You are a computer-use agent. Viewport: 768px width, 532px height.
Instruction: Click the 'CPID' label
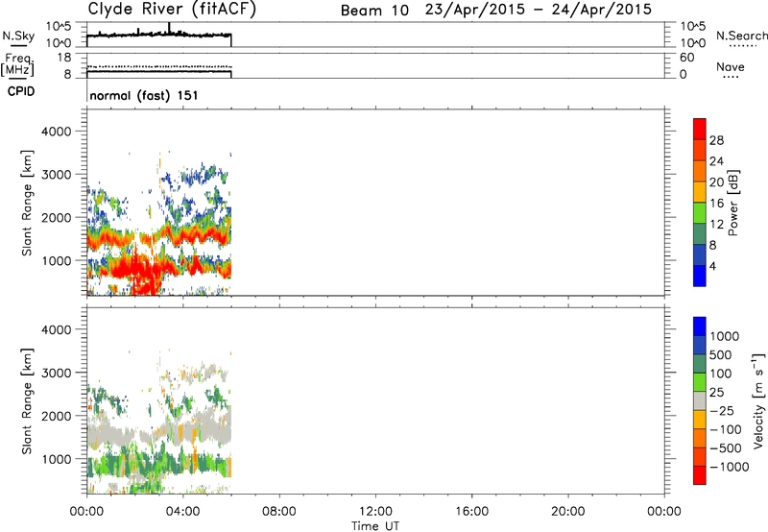click(21, 91)
